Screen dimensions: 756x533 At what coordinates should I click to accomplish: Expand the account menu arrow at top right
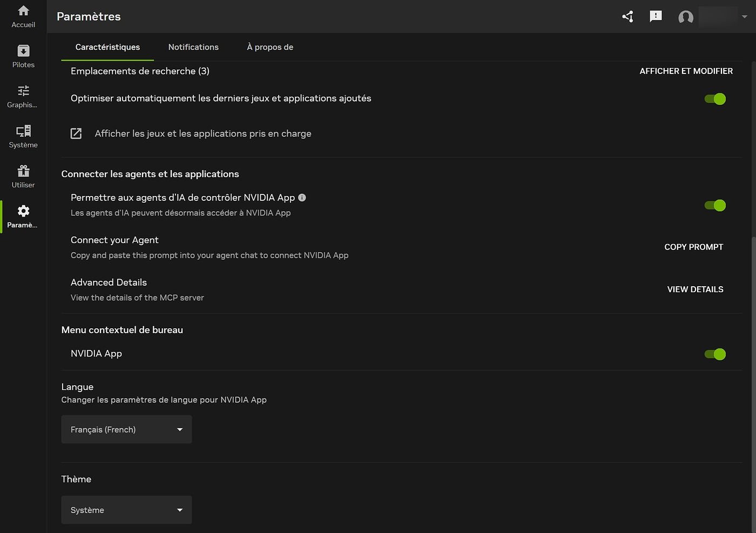click(744, 17)
